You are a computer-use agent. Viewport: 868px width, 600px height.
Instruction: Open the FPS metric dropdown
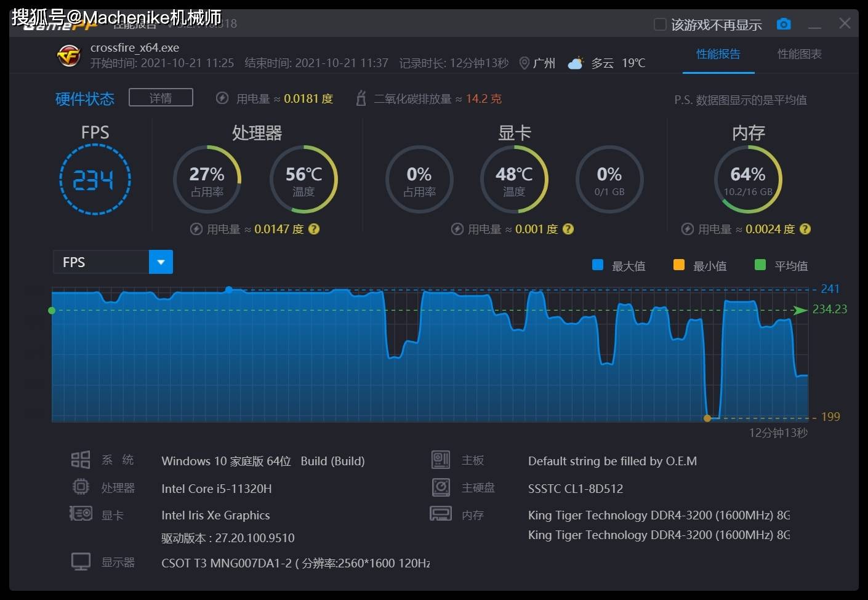160,262
